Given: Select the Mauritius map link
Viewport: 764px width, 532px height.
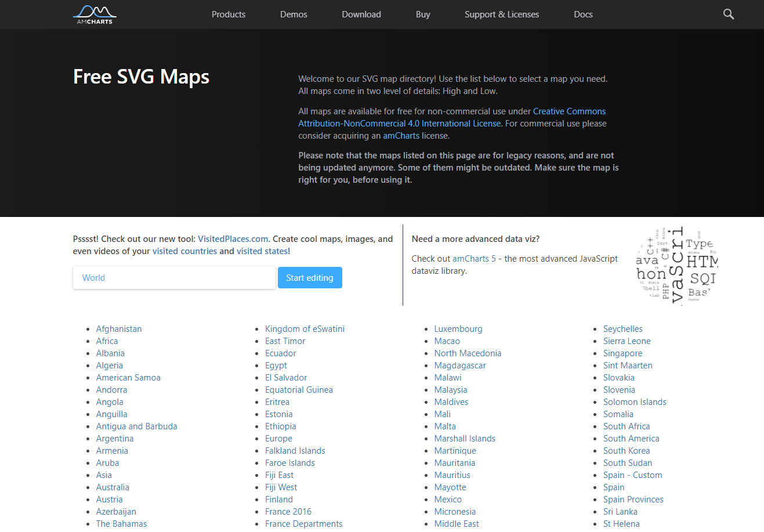Looking at the screenshot, I should (452, 475).
